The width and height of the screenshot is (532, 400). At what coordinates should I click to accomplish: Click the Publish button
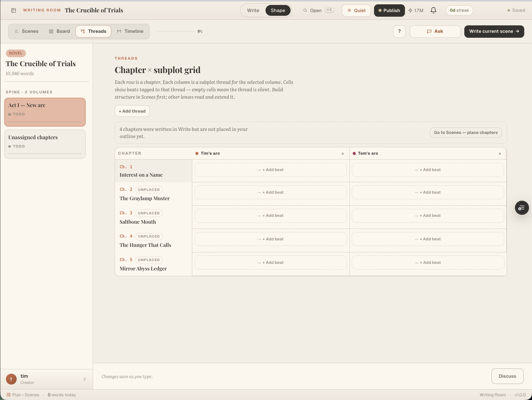click(x=389, y=11)
